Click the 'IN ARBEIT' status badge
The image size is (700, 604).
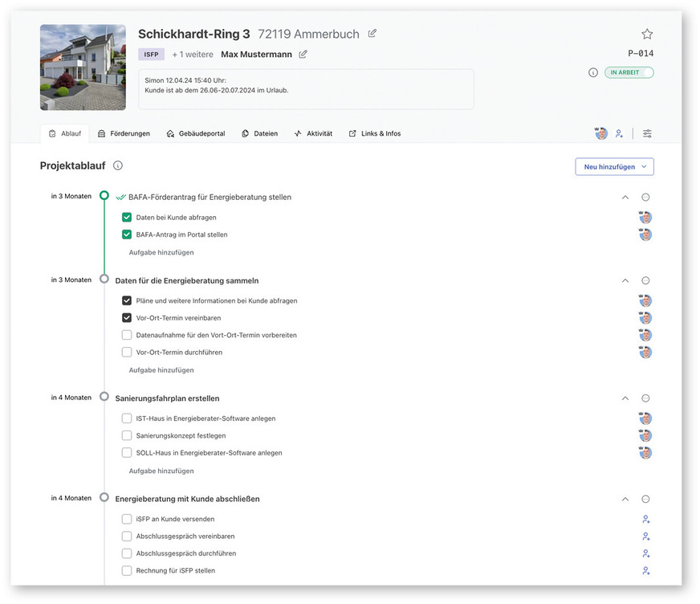(629, 72)
